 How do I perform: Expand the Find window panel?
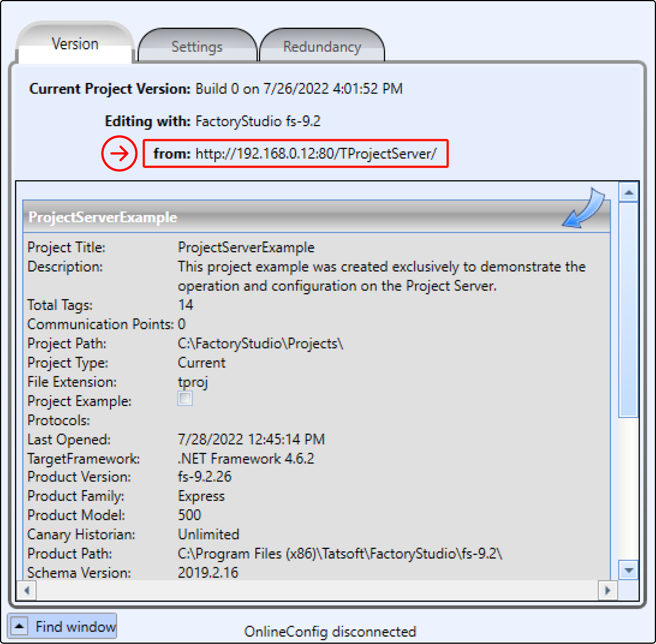pos(19,626)
